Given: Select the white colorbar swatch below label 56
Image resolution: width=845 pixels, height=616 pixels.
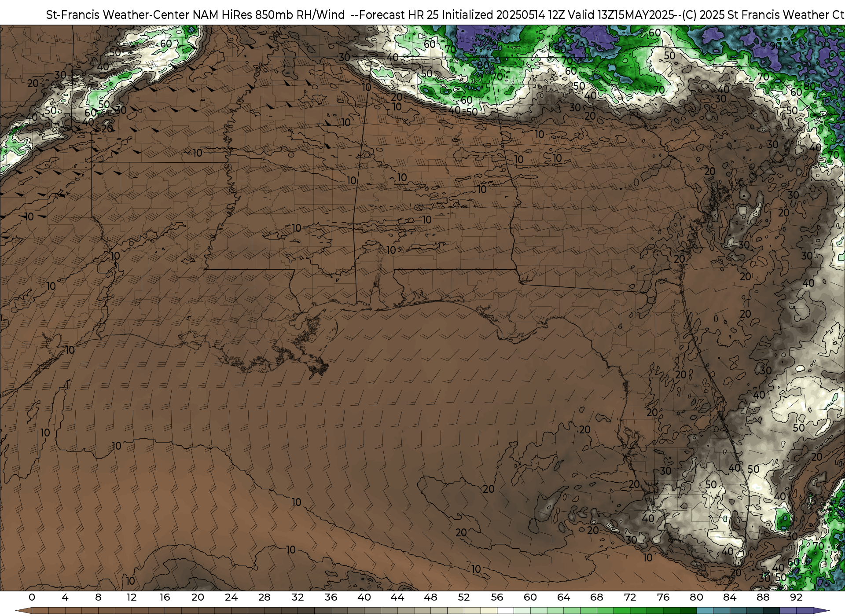Looking at the screenshot, I should point(505,611).
